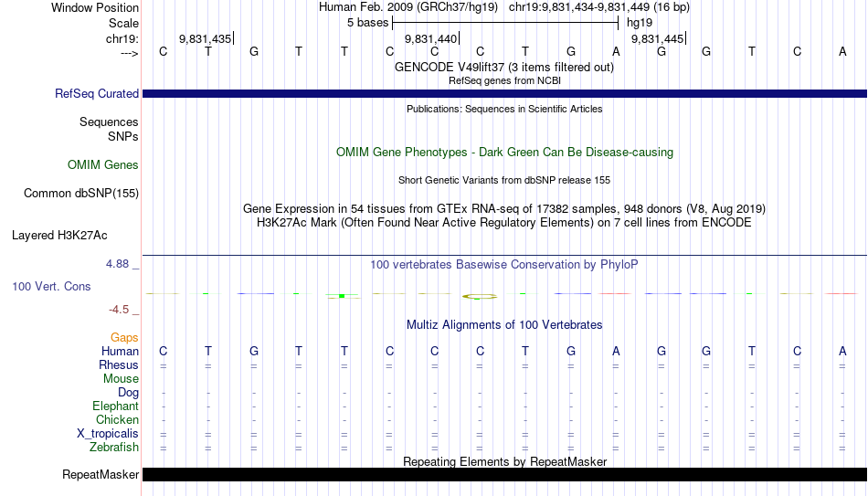Click the 9,831,445 ruler position marker

pyautogui.click(x=658, y=38)
